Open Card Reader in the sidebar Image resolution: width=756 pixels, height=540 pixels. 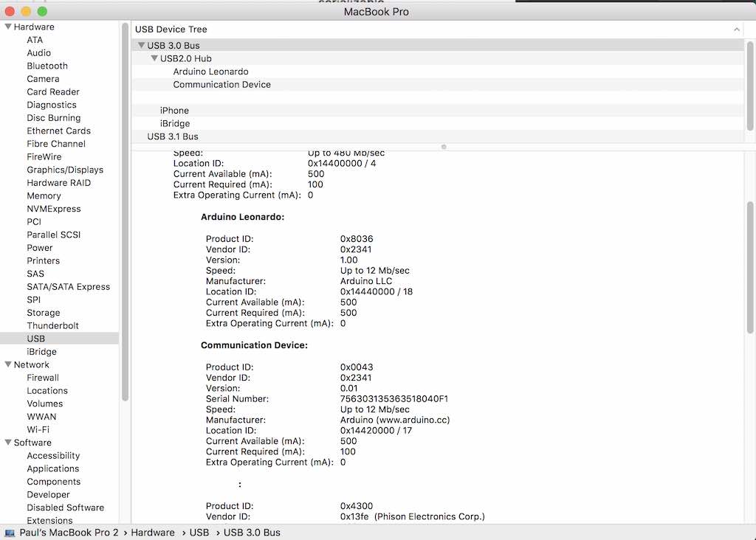click(x=53, y=91)
